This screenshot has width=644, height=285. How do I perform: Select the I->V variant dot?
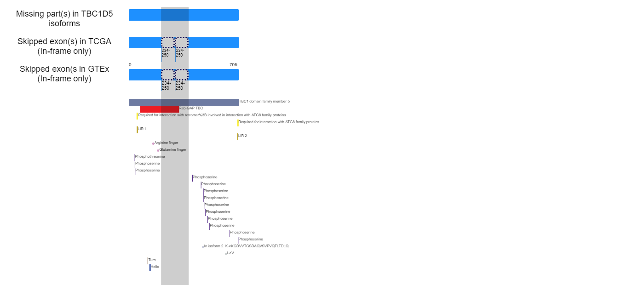tap(226, 254)
